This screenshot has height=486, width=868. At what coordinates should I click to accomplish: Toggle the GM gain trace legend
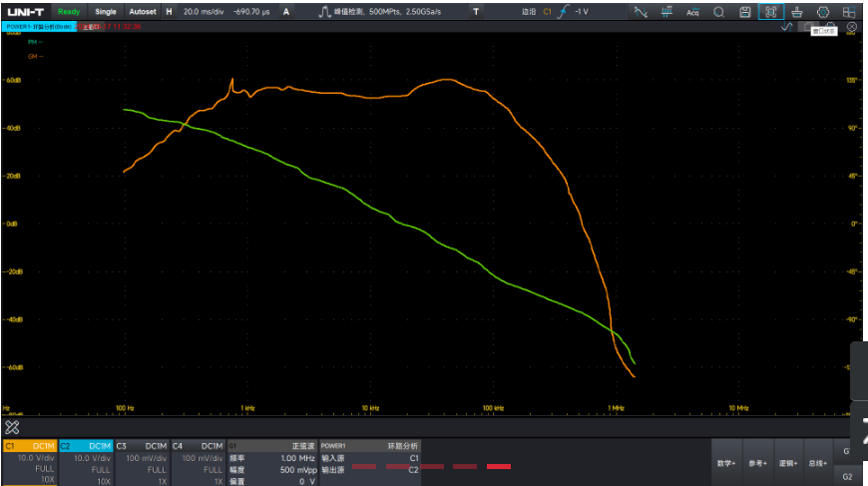(x=35, y=57)
